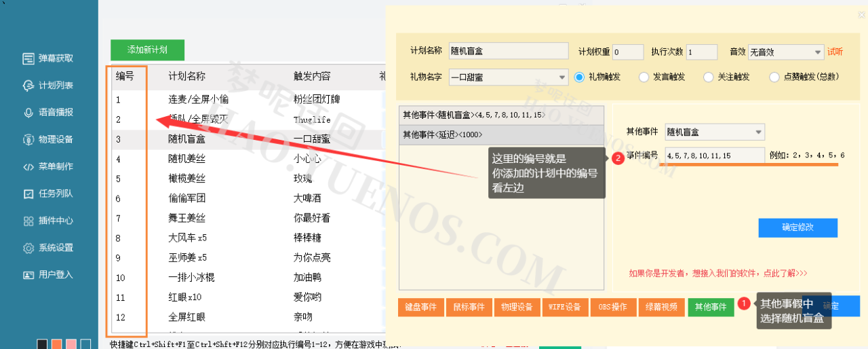This screenshot has height=349, width=868.
Task: Pick the teal blue theme color swatch
Action: click(x=85, y=345)
